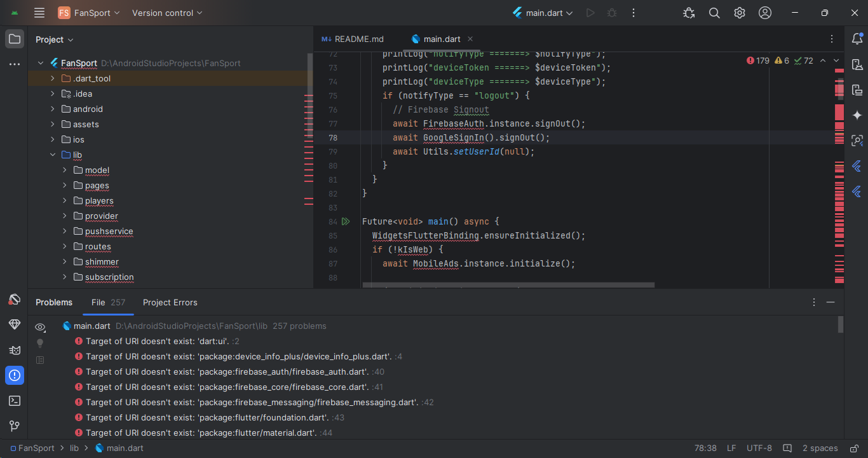
Task: Open the main.dart run configuration dropdown
Action: point(543,13)
